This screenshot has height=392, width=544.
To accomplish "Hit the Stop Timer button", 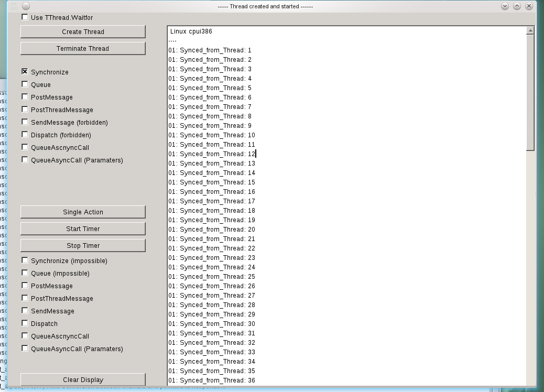I will coord(83,245).
